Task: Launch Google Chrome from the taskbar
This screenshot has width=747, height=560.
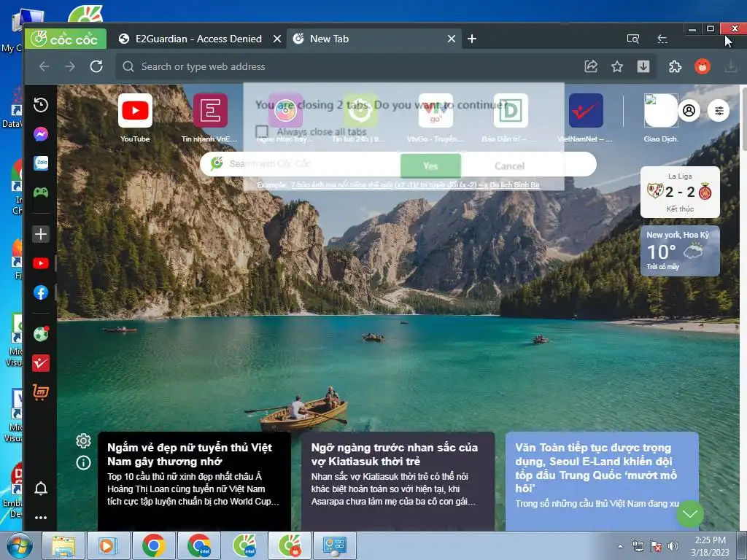Action: click(153, 545)
